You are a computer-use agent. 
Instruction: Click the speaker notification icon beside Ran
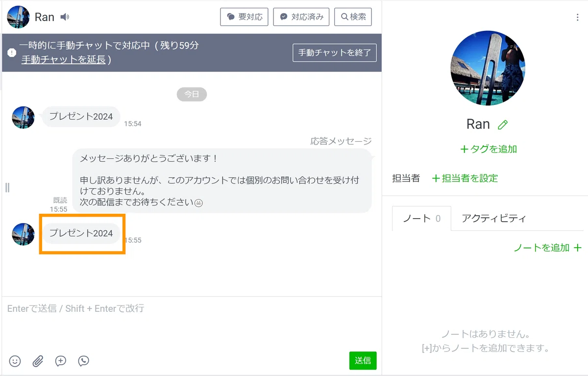pyautogui.click(x=65, y=17)
